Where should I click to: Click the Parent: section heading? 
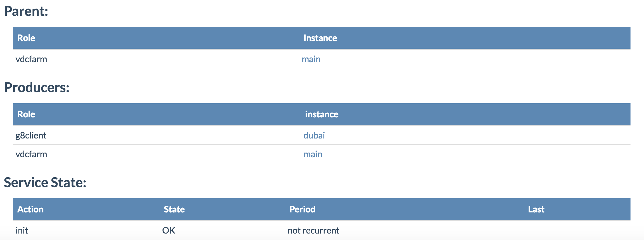point(26,11)
